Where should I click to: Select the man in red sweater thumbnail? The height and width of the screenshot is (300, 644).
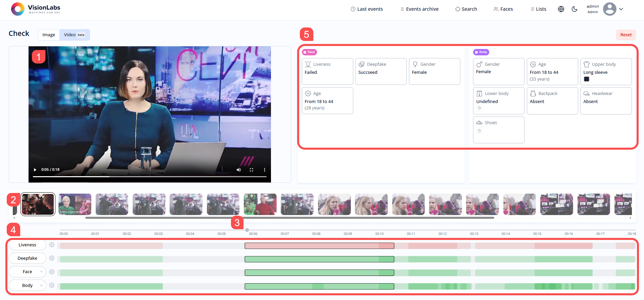click(x=260, y=204)
